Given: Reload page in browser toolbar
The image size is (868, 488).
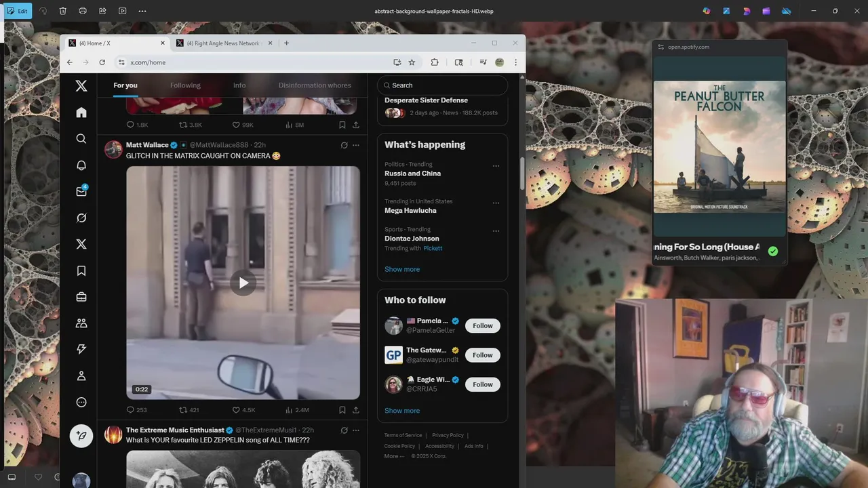Looking at the screenshot, I should coord(102,62).
